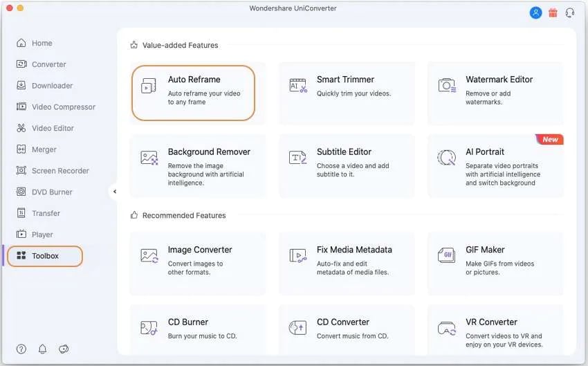
Task: Click the Fix Media Metadata icon
Action: 298,256
